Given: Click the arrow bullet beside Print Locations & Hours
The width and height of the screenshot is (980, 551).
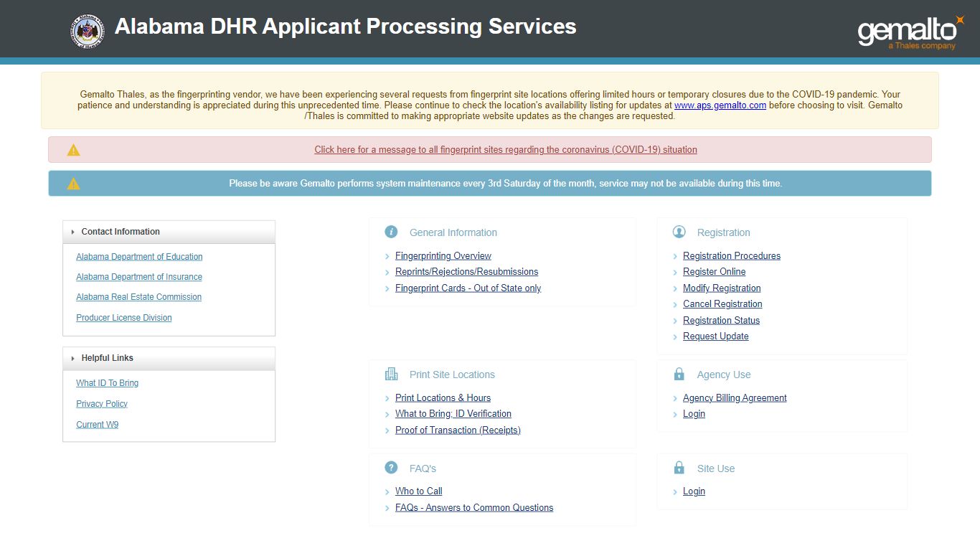Looking at the screenshot, I should (x=387, y=398).
